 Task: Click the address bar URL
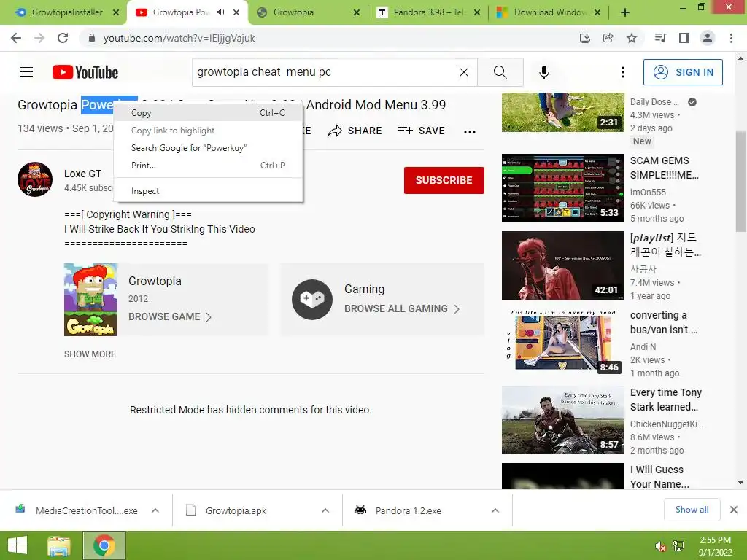pyautogui.click(x=179, y=38)
